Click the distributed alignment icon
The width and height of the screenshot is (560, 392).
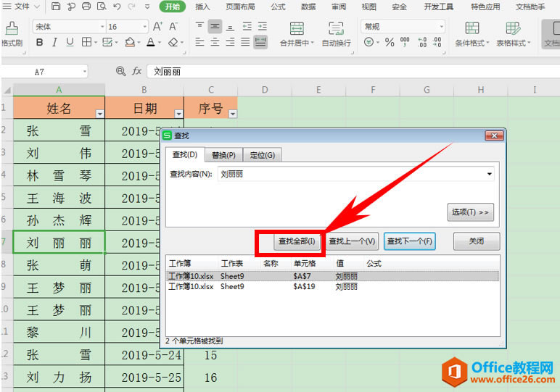pos(260,43)
